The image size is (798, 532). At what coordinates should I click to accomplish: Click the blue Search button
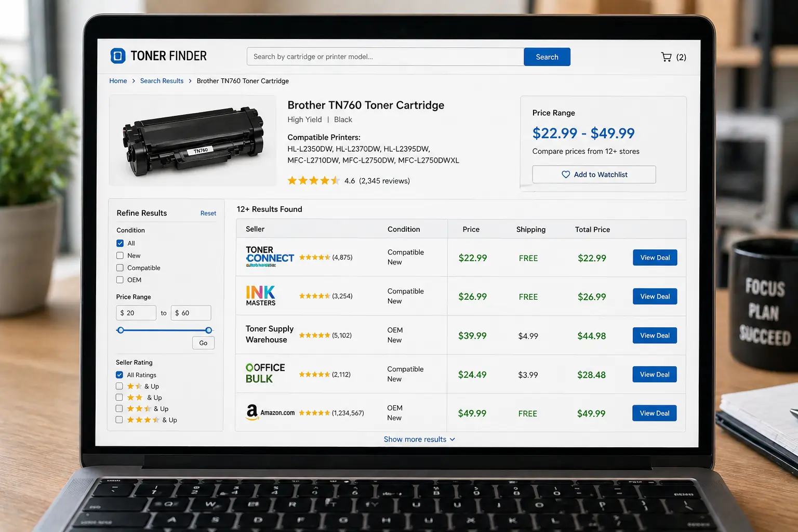(x=547, y=57)
